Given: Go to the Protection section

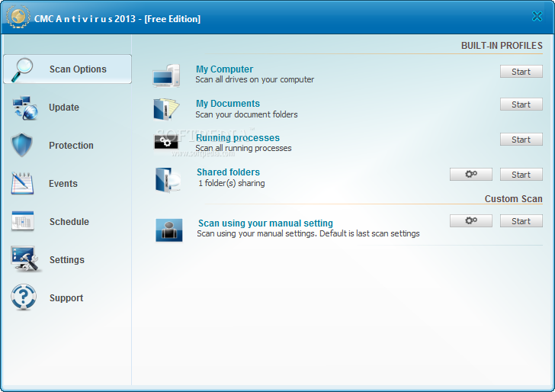Looking at the screenshot, I should (x=71, y=145).
